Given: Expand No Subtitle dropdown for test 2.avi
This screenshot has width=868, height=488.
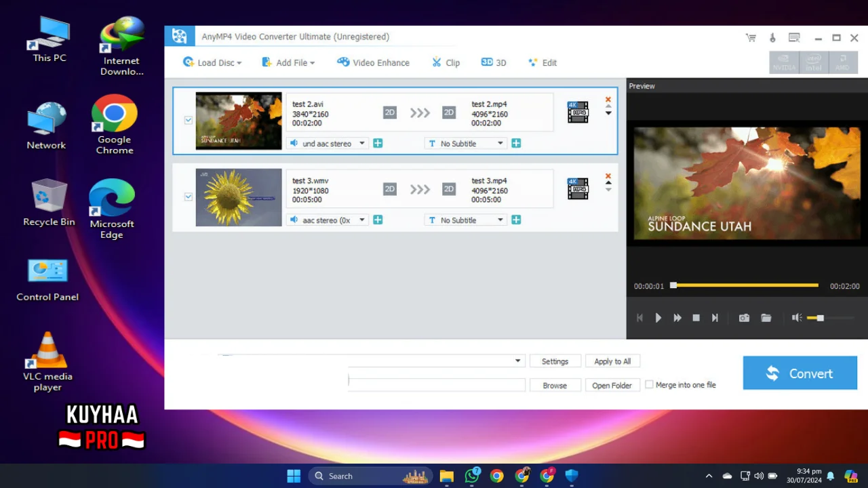Looking at the screenshot, I should (500, 144).
